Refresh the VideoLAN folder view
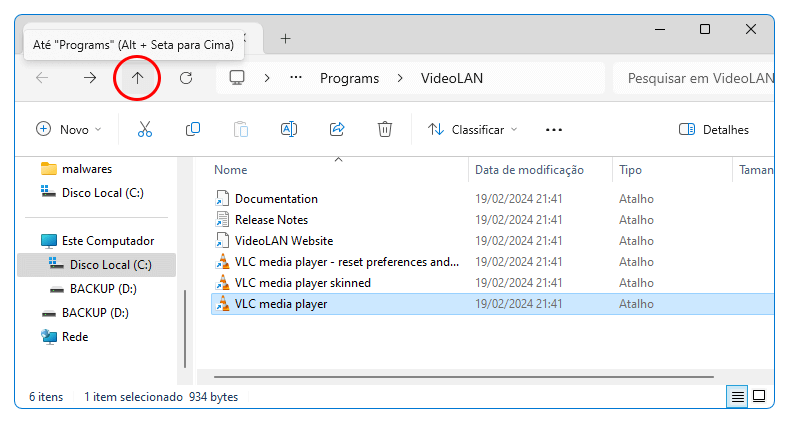Screen dimensions: 798x423 point(186,78)
